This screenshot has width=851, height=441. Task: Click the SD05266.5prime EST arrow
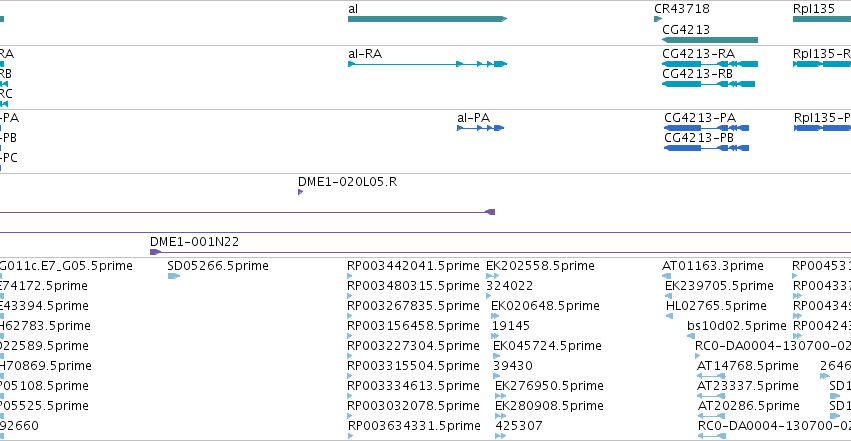[x=174, y=276]
